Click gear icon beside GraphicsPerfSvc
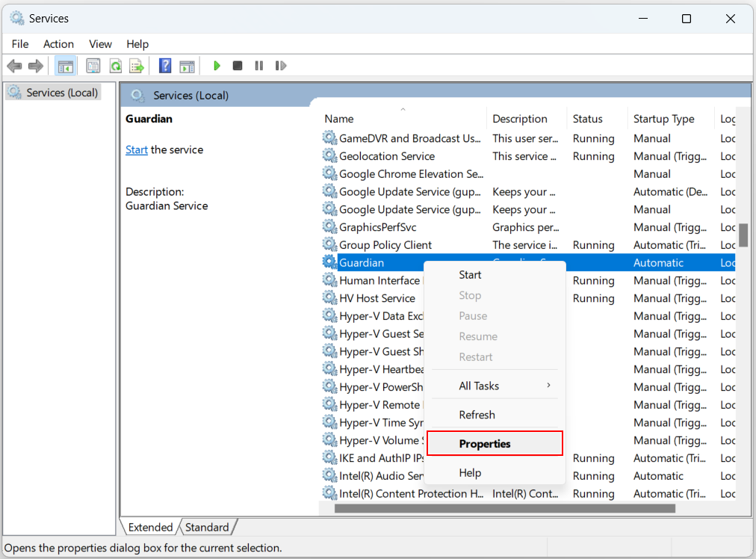This screenshot has height=559, width=756. (x=329, y=226)
